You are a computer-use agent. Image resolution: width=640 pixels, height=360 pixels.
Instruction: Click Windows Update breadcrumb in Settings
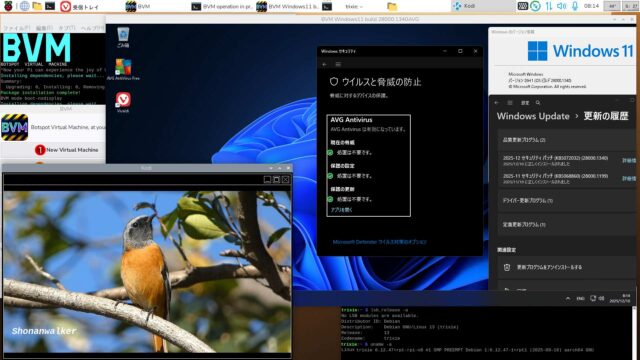pyautogui.click(x=533, y=116)
